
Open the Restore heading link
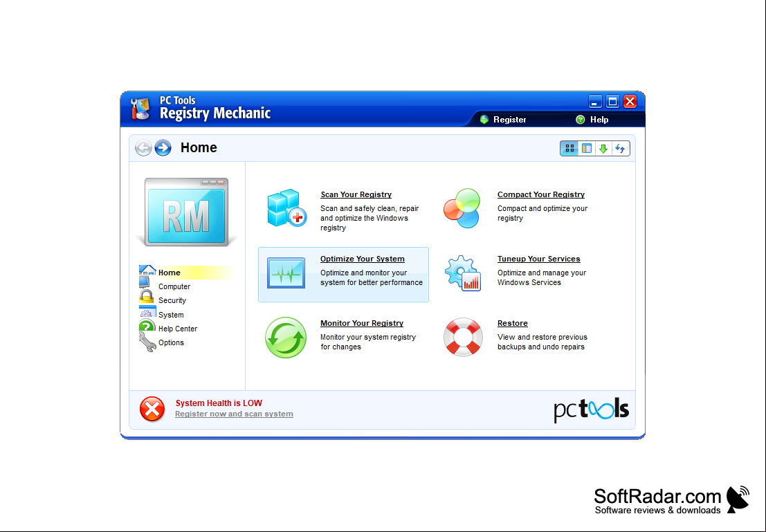point(513,323)
